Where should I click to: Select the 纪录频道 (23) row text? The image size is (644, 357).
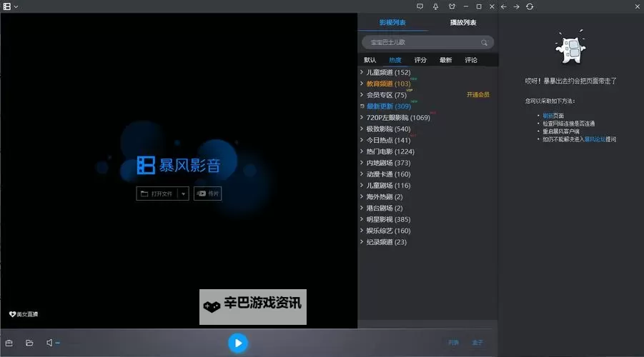click(386, 242)
